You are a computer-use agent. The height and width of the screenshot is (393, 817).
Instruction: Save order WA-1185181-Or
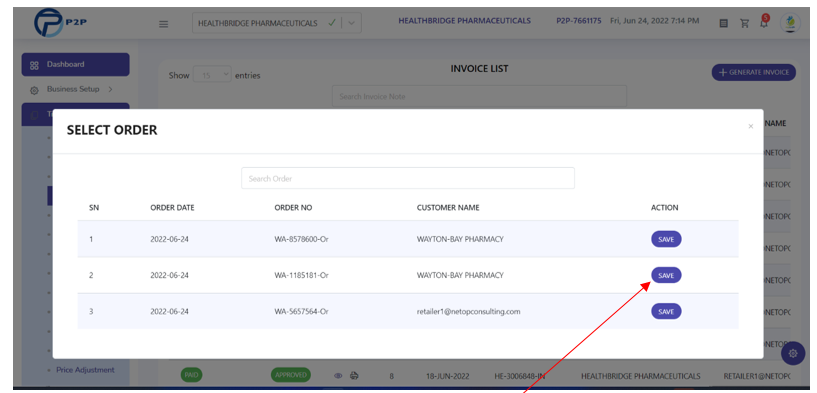pos(666,275)
